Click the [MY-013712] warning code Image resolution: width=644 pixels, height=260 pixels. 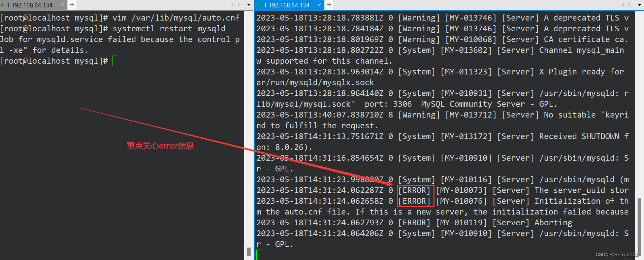pos(471,115)
